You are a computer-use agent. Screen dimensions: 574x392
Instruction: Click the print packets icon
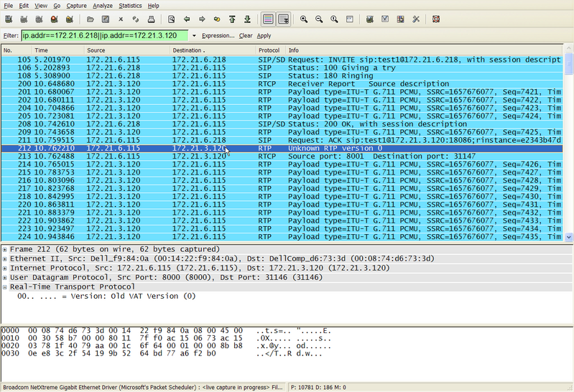click(151, 19)
